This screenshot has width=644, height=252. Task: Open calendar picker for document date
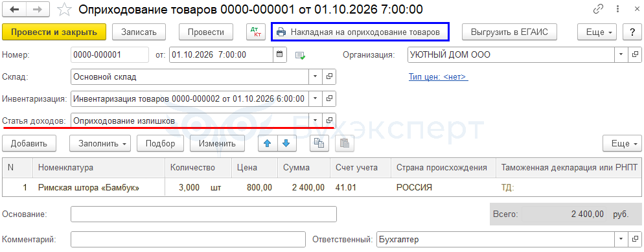(x=280, y=54)
